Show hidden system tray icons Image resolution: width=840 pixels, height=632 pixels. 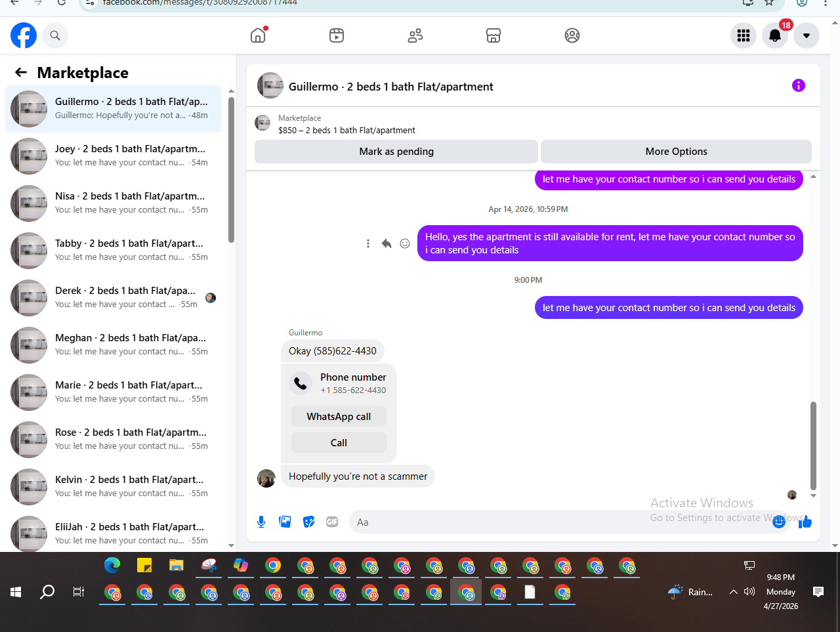(x=734, y=592)
